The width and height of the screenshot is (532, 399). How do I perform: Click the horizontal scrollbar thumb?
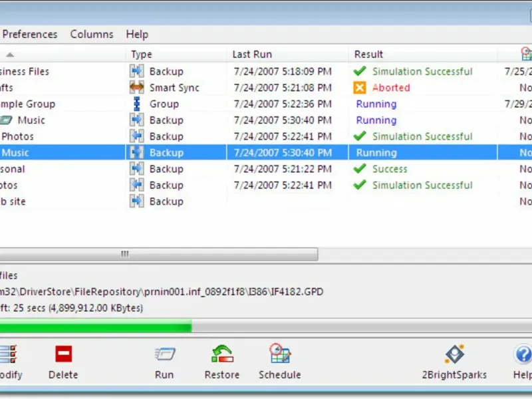159,254
